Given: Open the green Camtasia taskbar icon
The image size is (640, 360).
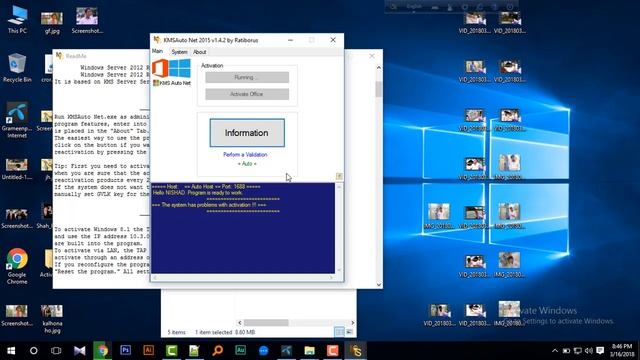Looking at the screenshot, I should pyautogui.click(x=171, y=350).
